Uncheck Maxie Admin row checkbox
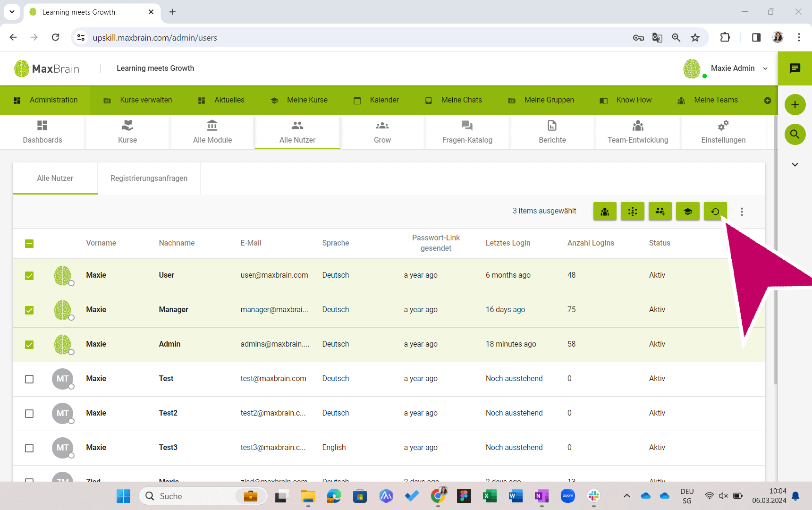The width and height of the screenshot is (812, 510). click(29, 345)
